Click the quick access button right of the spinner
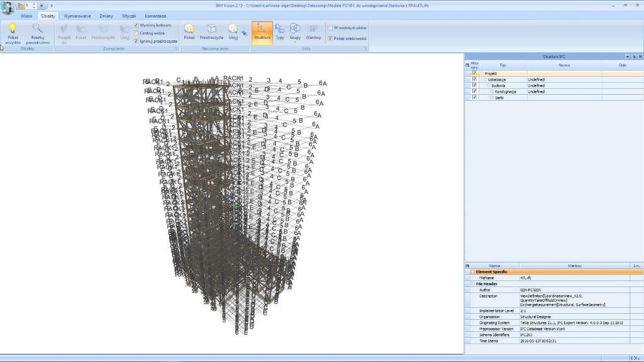The image size is (644, 362). pyautogui.click(x=42, y=6)
